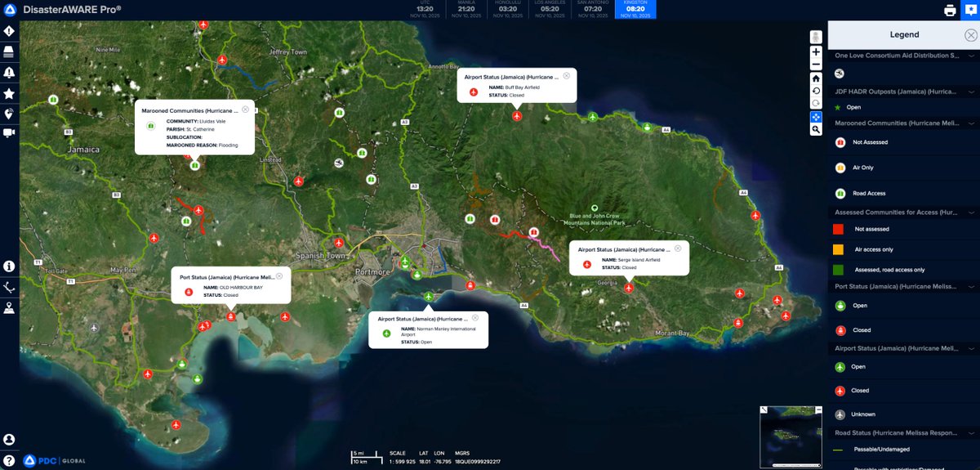Open the Layers panel icon
The image size is (980, 470).
pyautogui.click(x=9, y=51)
